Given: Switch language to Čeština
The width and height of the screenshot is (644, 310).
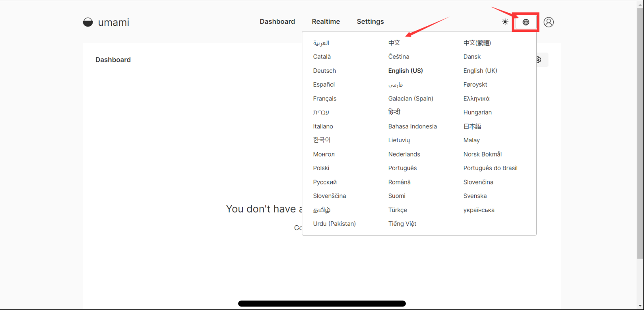Looking at the screenshot, I should pyautogui.click(x=399, y=57).
